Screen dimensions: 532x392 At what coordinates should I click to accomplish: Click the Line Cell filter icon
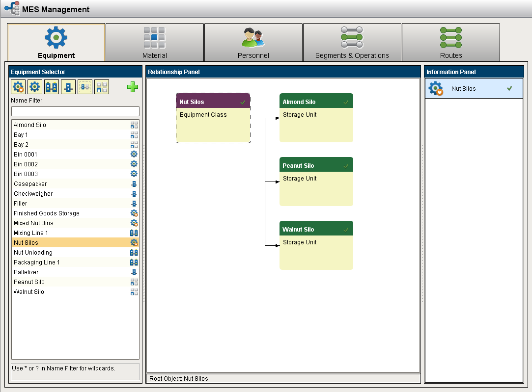pos(68,87)
